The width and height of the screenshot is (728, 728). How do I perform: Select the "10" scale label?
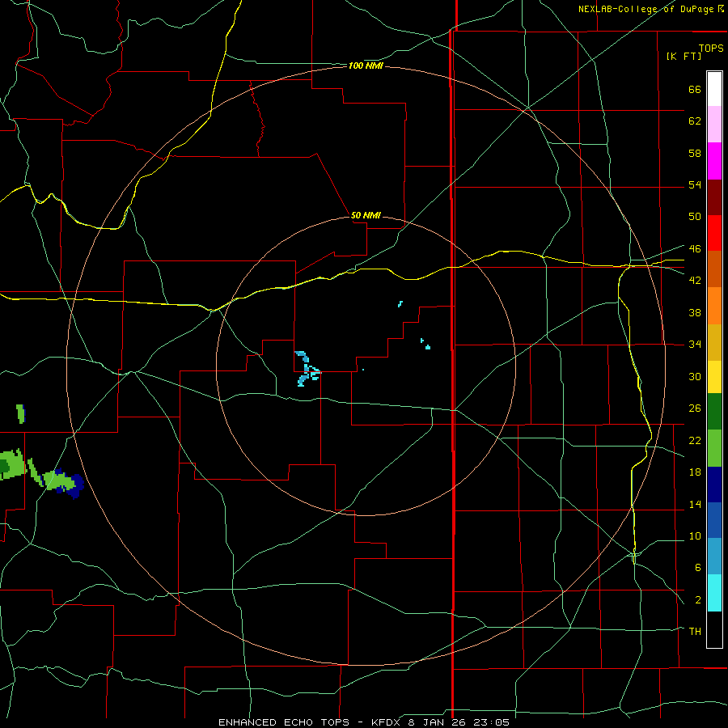coord(695,535)
